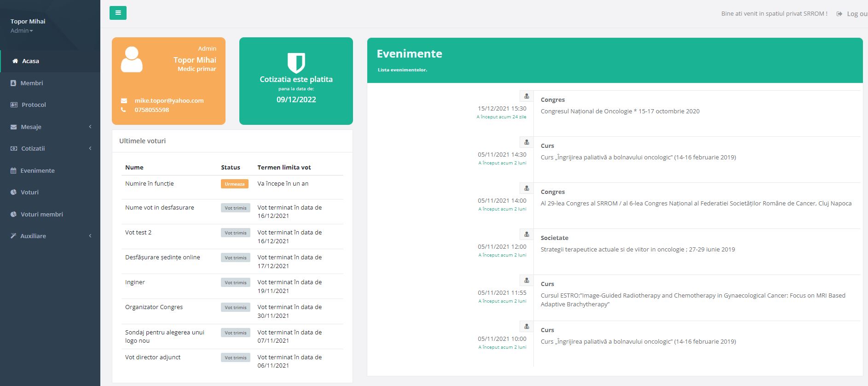Click the Protocol icon in sidebar

coord(14,105)
